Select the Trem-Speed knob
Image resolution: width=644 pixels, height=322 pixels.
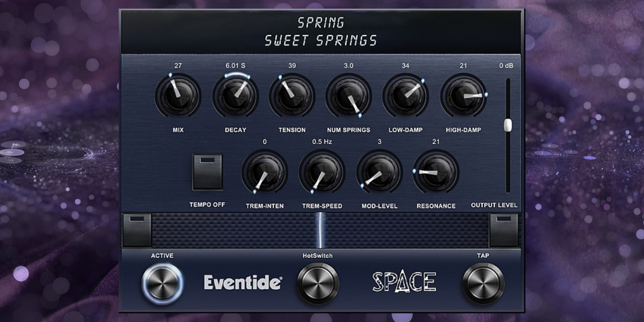coord(322,172)
